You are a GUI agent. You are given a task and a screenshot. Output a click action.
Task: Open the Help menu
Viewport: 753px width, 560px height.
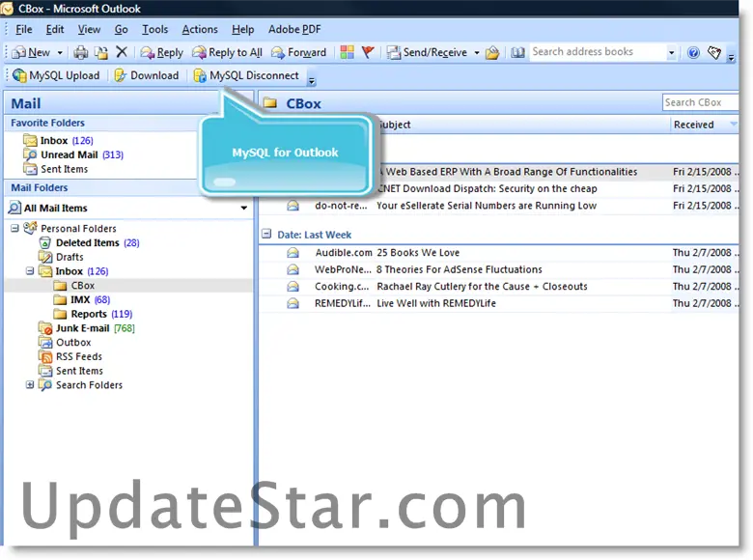click(x=242, y=29)
